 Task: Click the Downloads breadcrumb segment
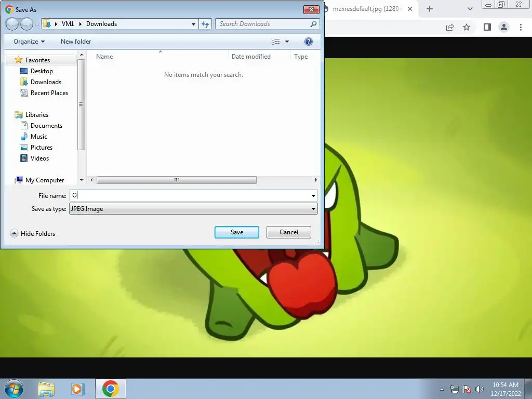click(x=101, y=24)
